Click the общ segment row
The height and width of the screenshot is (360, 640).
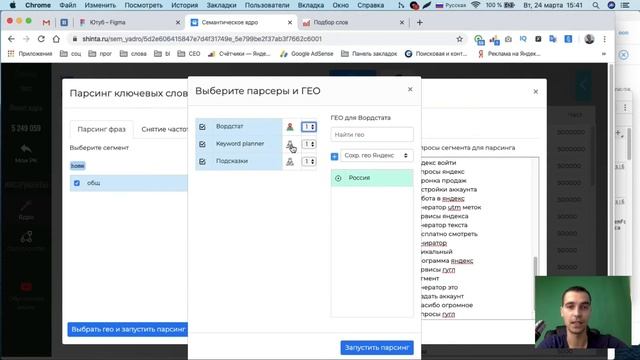(129, 183)
